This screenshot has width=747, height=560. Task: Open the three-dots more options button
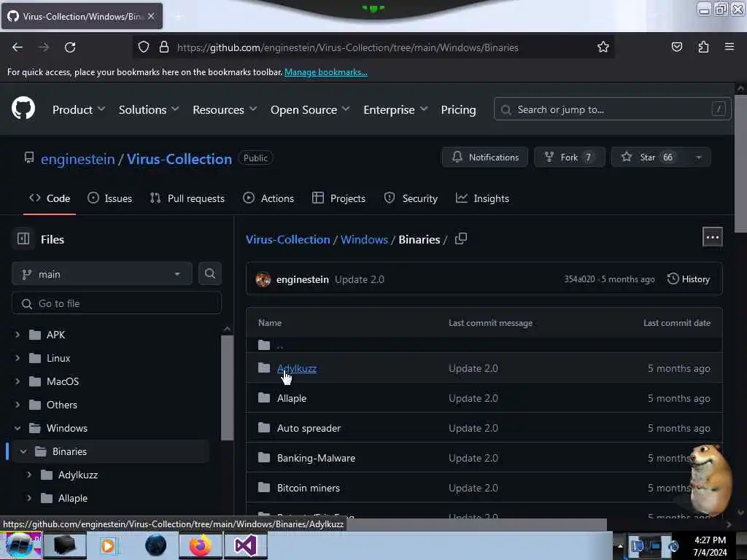712,237
